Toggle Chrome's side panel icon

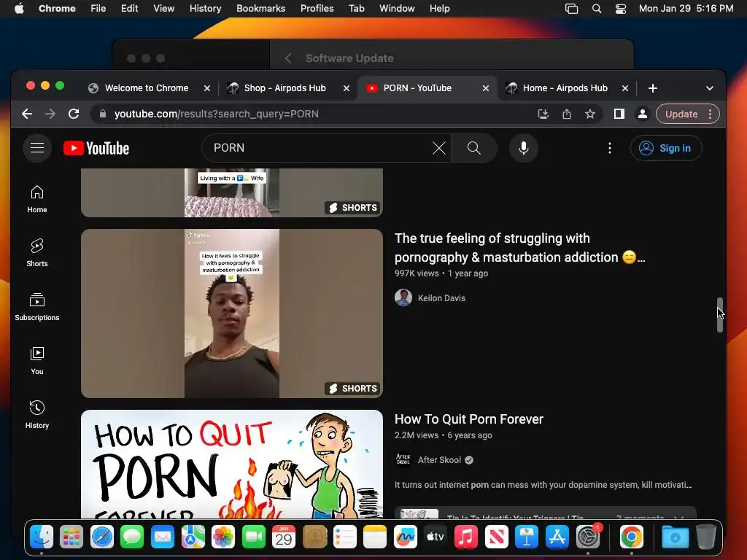coord(619,114)
